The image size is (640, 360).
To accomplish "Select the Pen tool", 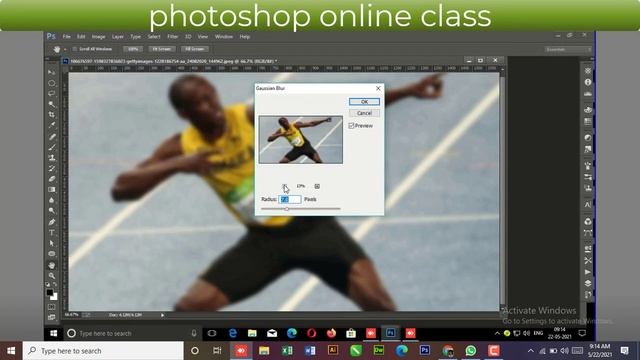I will coord(51,222).
